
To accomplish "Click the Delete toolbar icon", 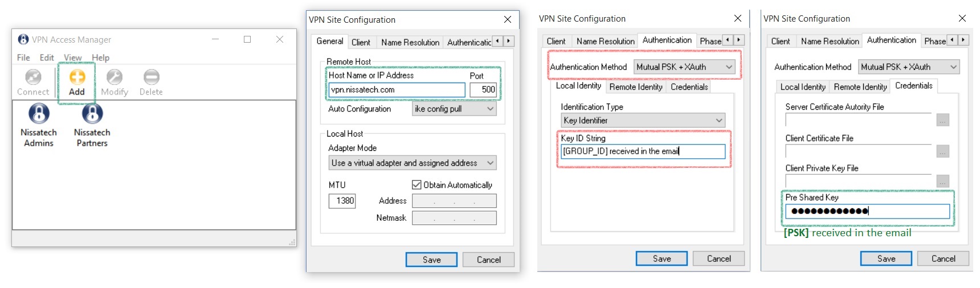I will pos(151,83).
